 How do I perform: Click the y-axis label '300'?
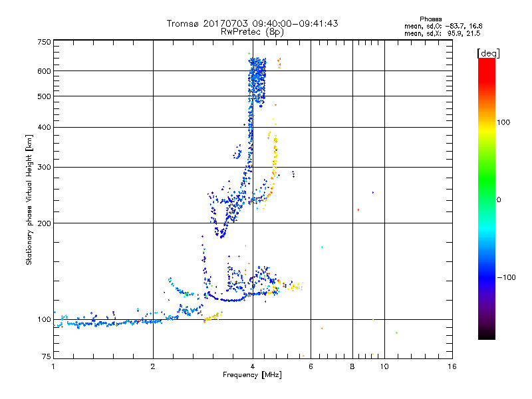tap(44, 168)
